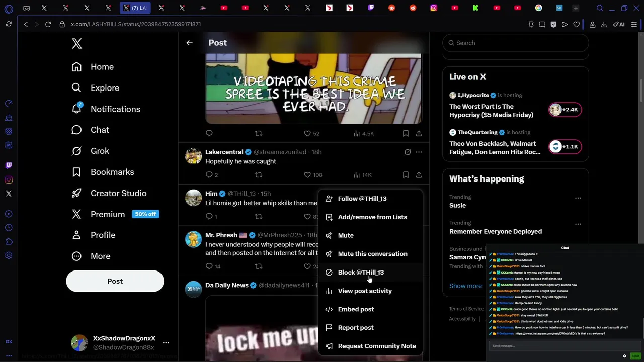Select Add/remove from Lists
Viewport: 644px width, 362px height.
click(x=370, y=217)
